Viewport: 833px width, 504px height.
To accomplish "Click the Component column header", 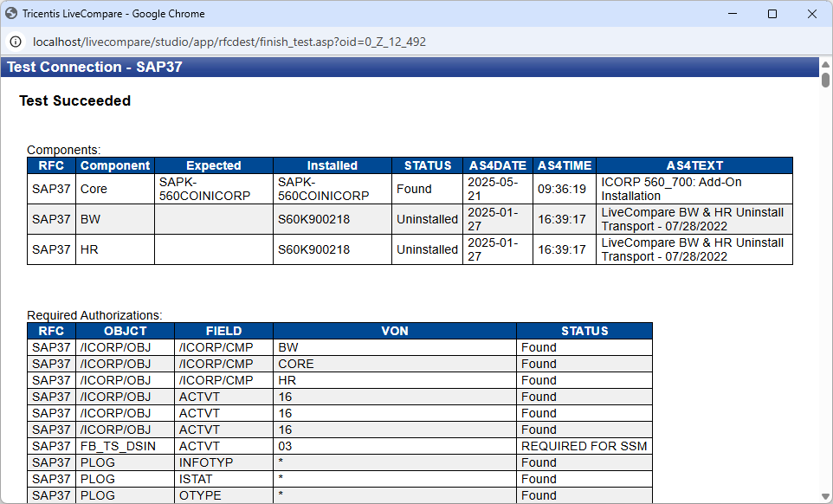I will (115, 165).
